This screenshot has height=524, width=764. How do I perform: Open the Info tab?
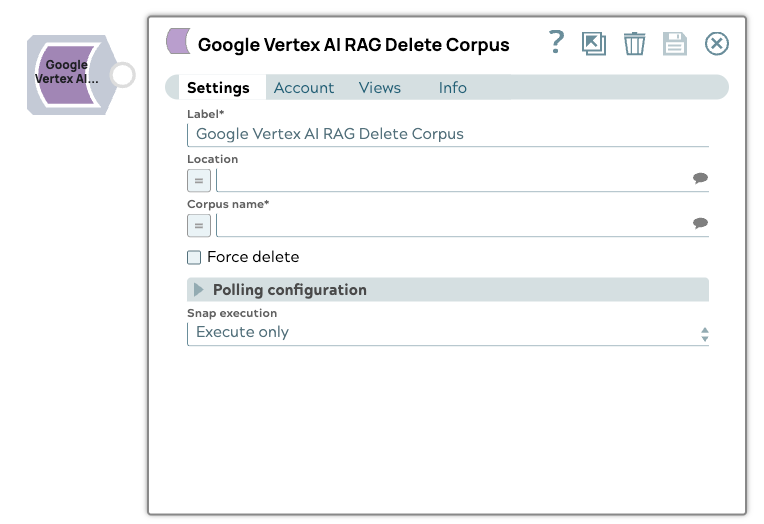click(452, 88)
